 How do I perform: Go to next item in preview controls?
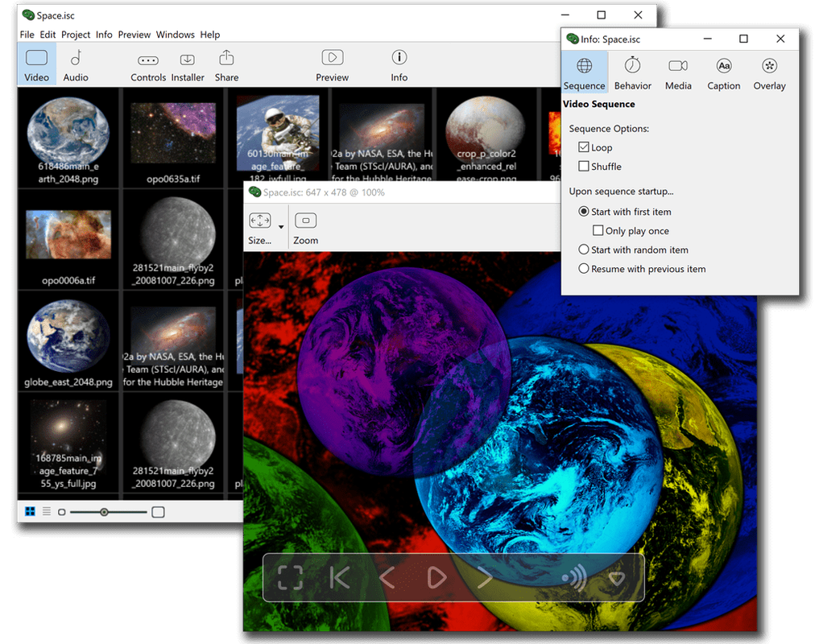point(485,577)
